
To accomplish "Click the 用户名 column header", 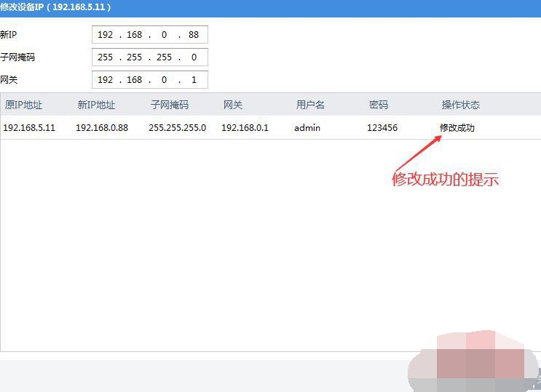I will [310, 105].
